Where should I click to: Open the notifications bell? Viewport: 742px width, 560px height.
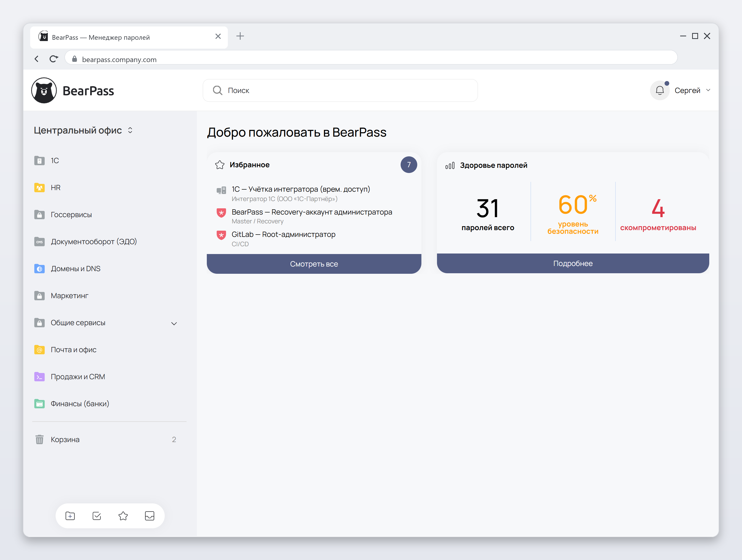click(659, 91)
